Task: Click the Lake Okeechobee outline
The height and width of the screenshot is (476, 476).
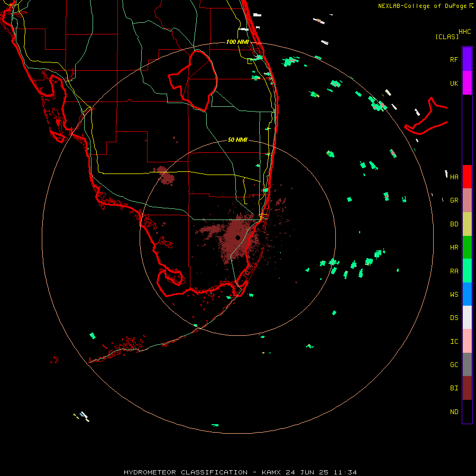Action: 193,80
